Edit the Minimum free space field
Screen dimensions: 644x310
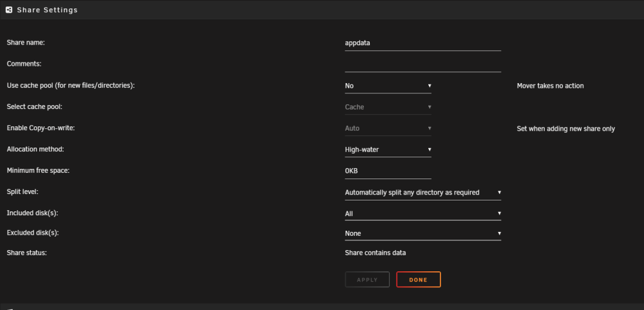(388, 171)
